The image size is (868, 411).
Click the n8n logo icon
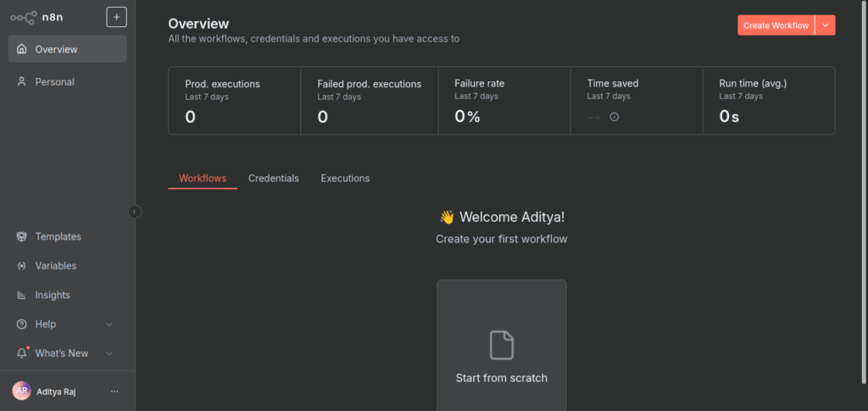(x=24, y=17)
